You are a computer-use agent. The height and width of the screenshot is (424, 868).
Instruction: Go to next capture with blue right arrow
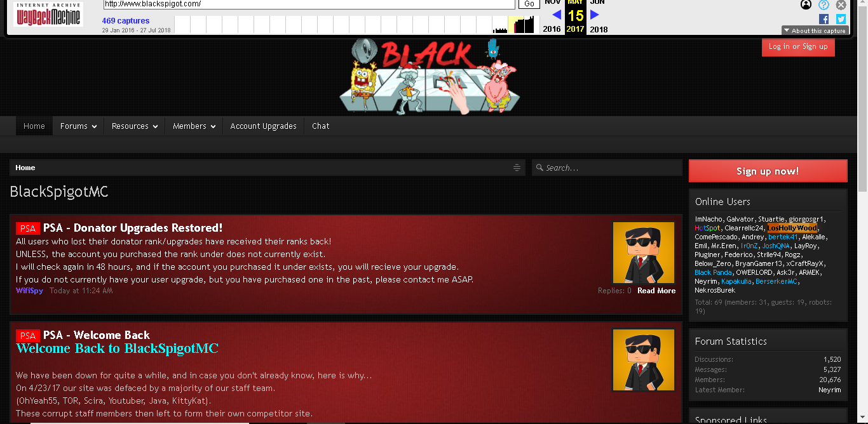(595, 15)
